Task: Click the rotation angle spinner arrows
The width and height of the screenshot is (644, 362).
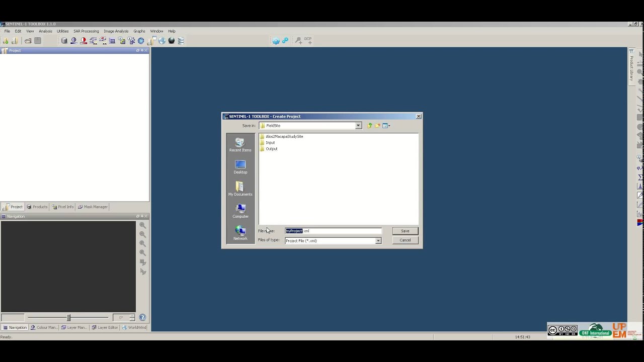Action: pos(132,317)
